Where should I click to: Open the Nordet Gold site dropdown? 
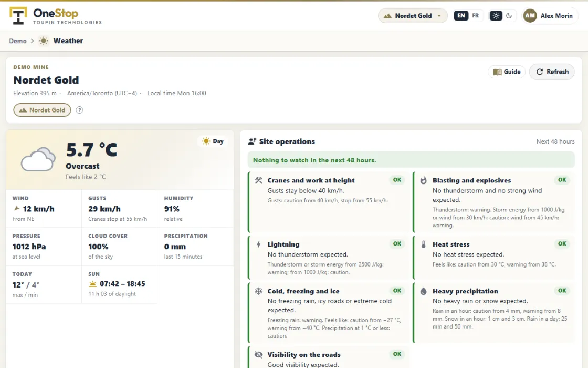point(413,16)
